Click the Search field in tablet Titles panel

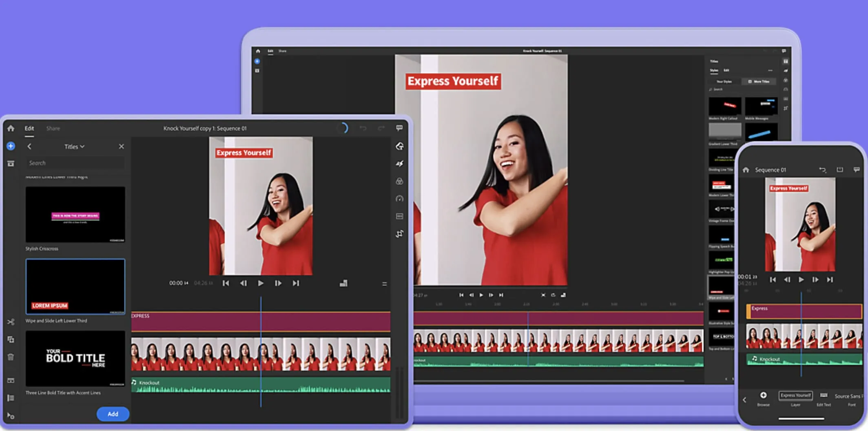pos(75,163)
